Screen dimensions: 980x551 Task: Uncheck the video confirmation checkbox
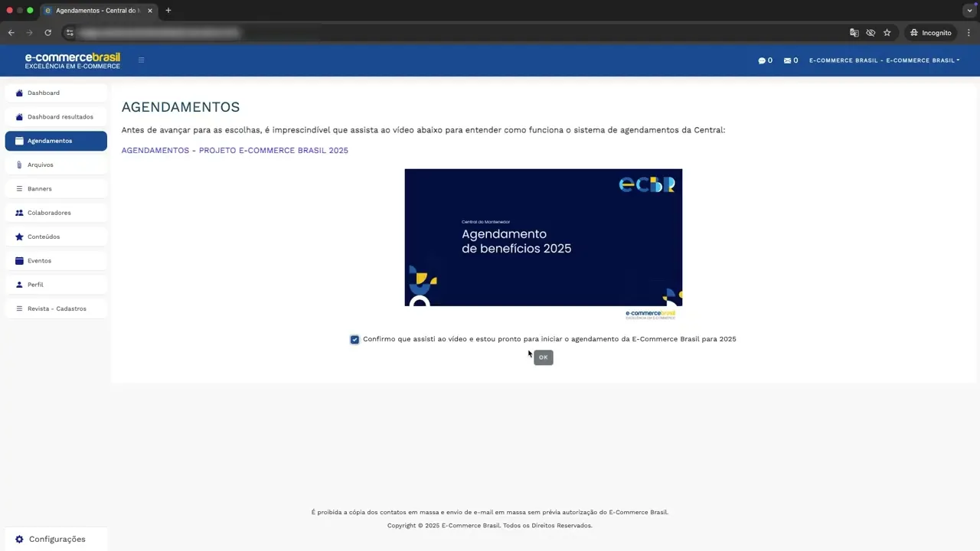click(354, 339)
